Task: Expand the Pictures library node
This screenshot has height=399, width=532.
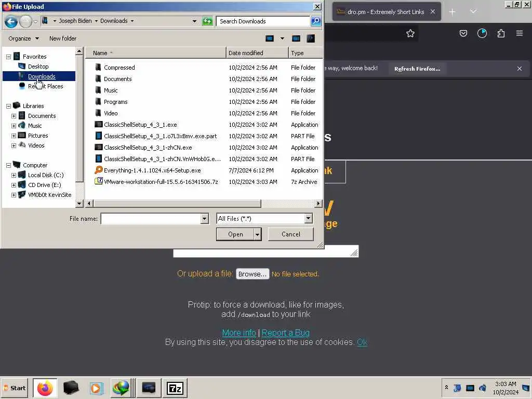Action: pos(14,136)
